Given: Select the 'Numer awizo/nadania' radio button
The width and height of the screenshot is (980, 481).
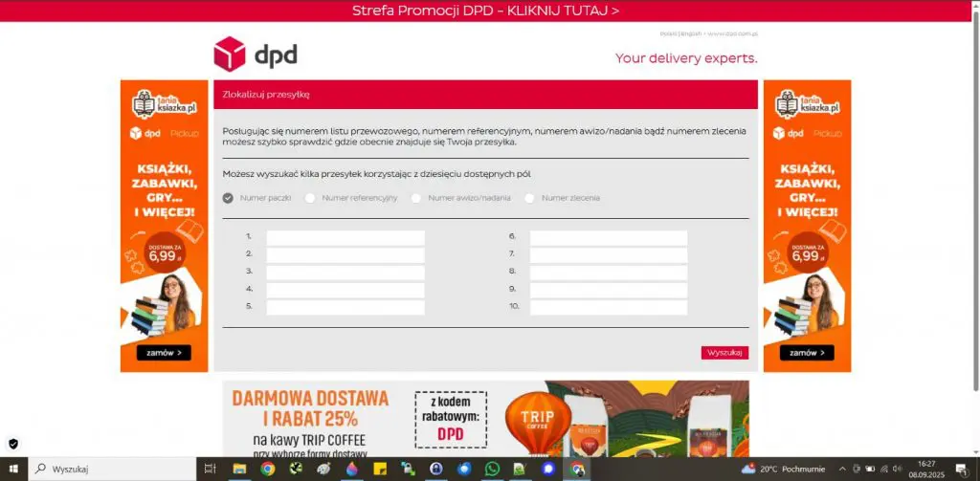Looking at the screenshot, I should pos(416,198).
